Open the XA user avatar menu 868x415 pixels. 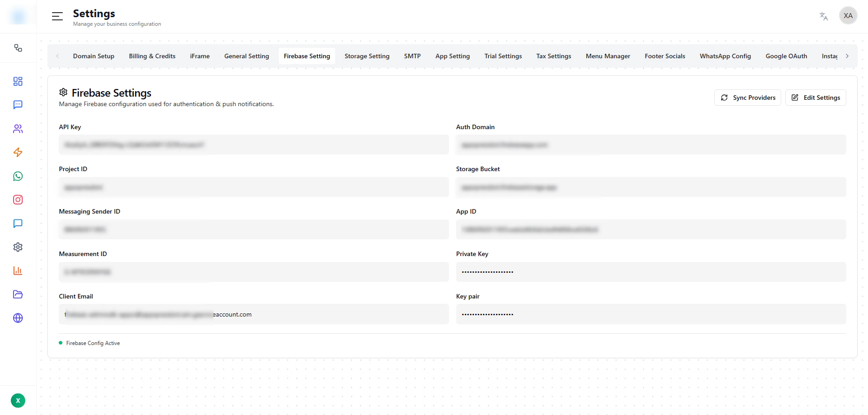(848, 16)
